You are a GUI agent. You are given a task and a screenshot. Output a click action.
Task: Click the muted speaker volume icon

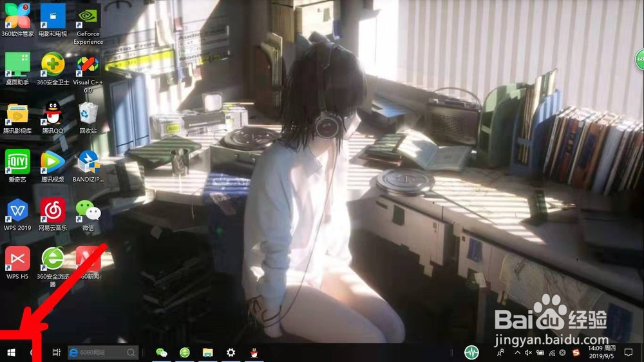coord(529,352)
